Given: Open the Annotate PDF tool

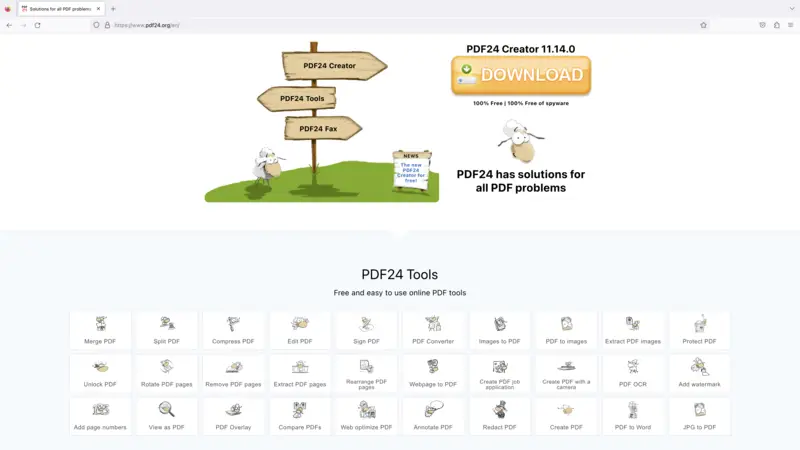Looking at the screenshot, I should tap(433, 416).
